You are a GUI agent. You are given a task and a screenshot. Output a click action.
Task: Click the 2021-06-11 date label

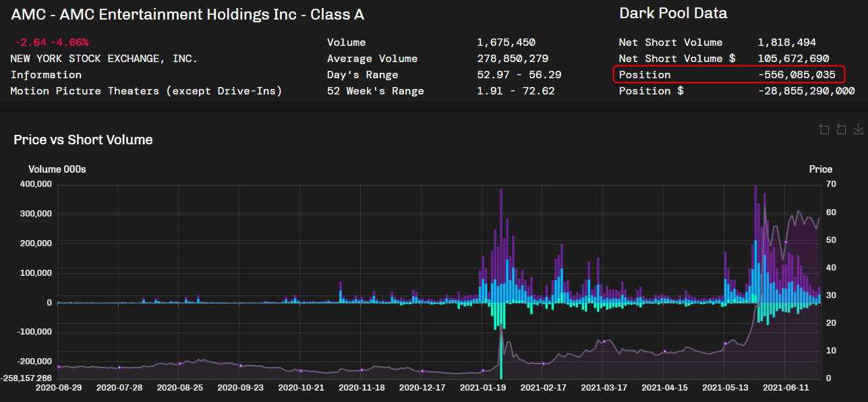tap(786, 388)
